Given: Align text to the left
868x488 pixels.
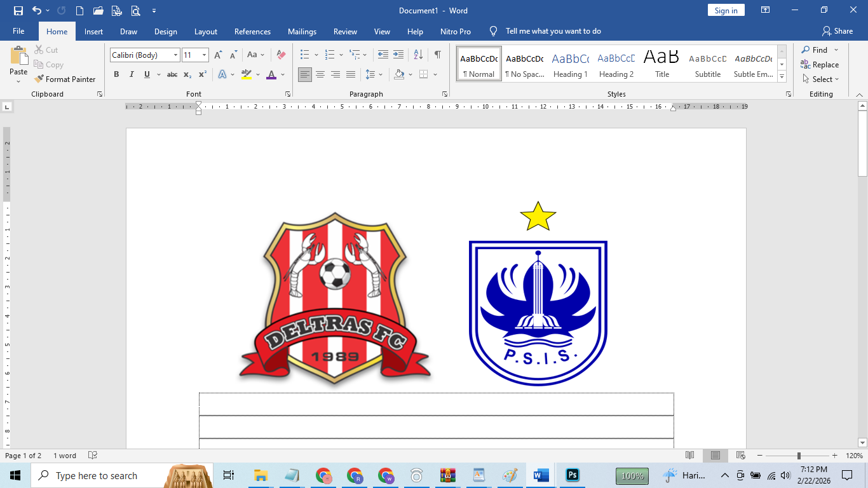Looking at the screenshot, I should [x=305, y=74].
